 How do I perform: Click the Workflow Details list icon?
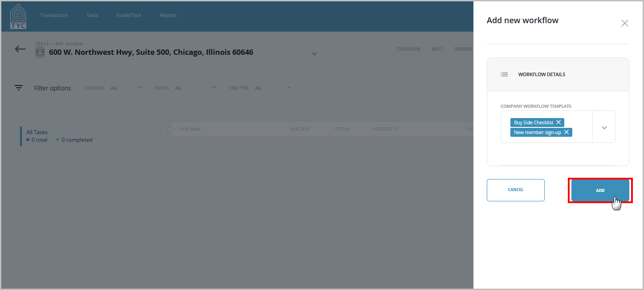click(504, 74)
